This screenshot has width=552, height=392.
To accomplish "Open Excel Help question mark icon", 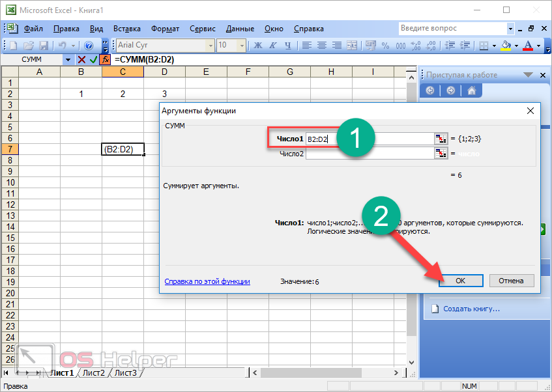I will pyautogui.click(x=89, y=46).
